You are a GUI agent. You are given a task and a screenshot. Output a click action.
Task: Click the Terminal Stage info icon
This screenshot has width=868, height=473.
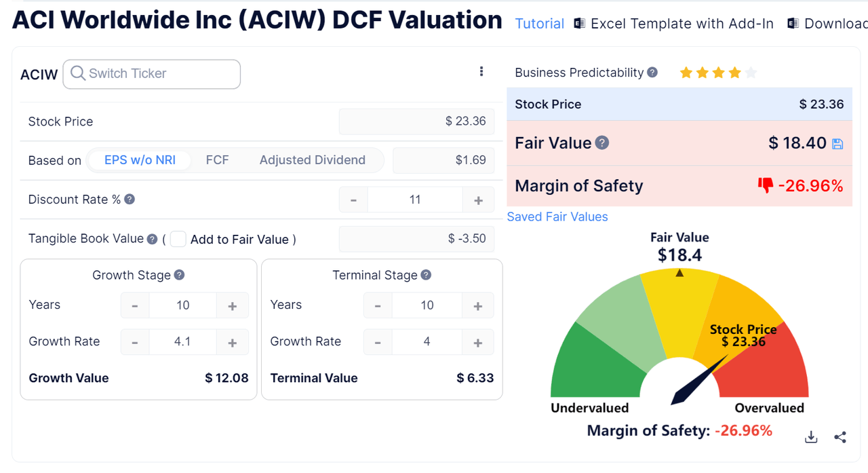pos(426,275)
